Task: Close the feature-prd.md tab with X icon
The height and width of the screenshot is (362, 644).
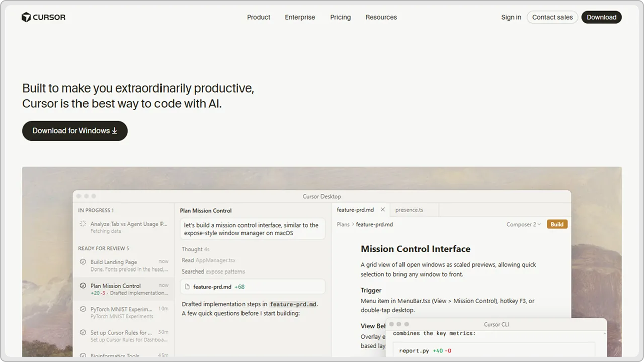Action: coord(383,210)
